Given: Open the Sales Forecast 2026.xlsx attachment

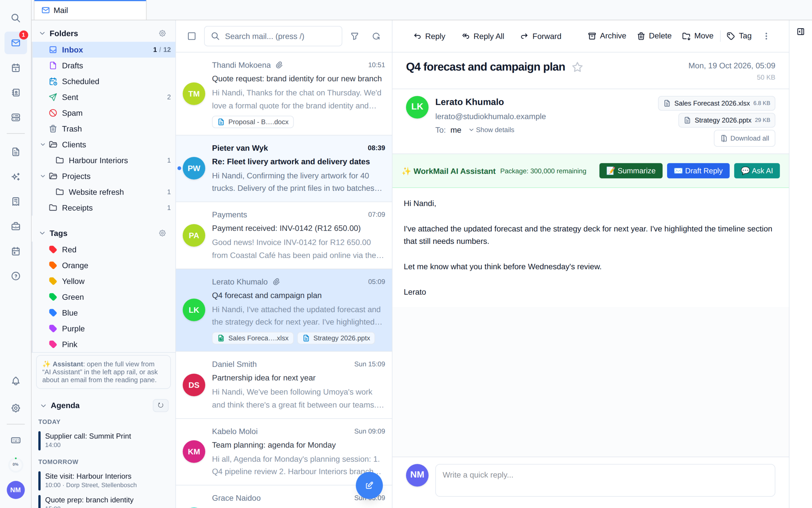Looking at the screenshot, I should tap(717, 103).
